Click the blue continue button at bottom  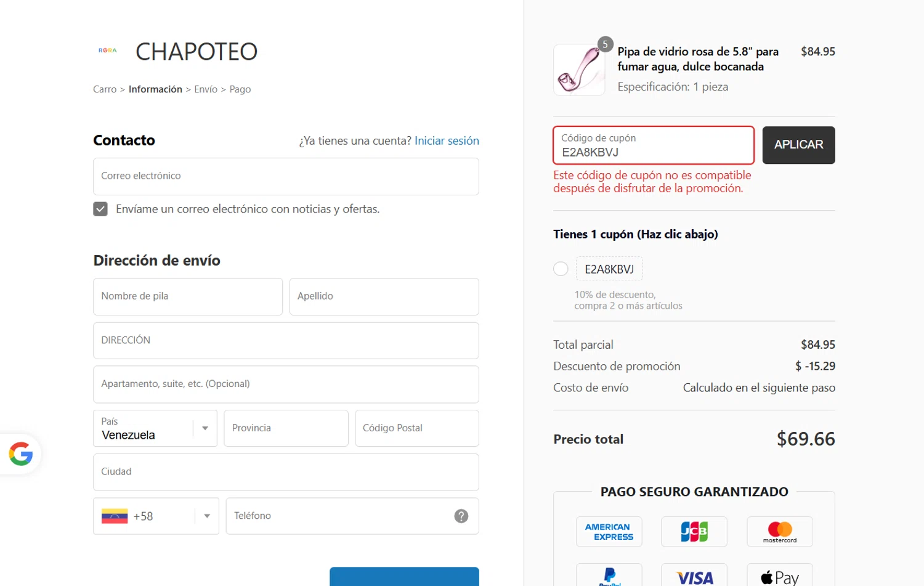click(404, 576)
